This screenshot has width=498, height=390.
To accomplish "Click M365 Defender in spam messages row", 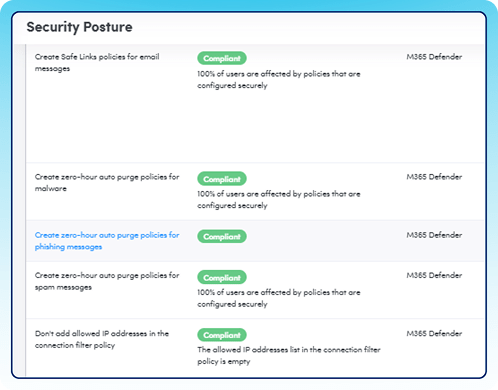I will point(434,275).
